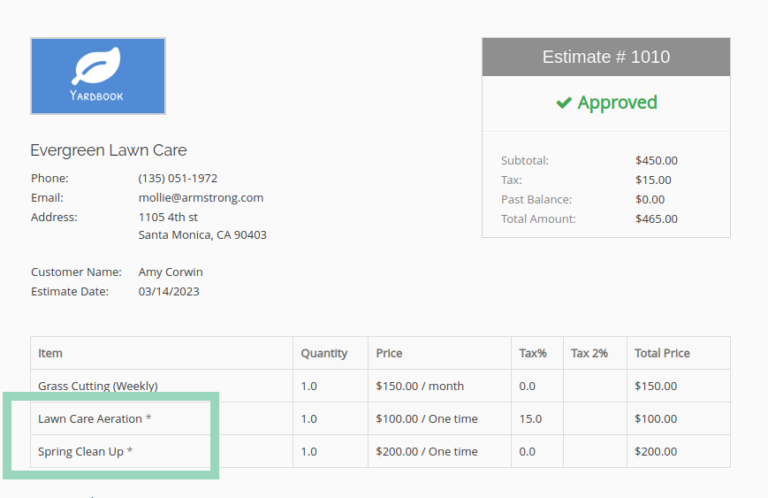768x498 pixels.
Task: Click the Estimate # 1010 header
Action: pos(606,57)
